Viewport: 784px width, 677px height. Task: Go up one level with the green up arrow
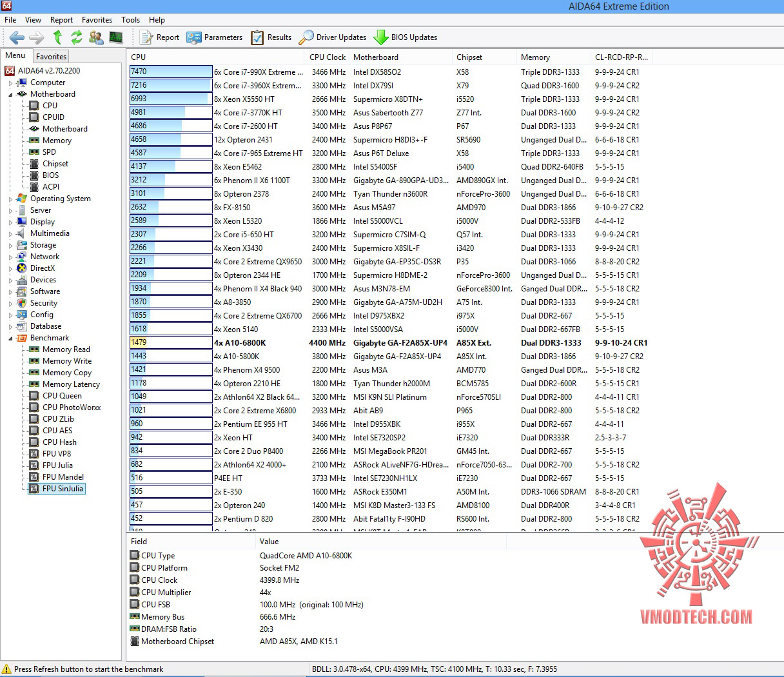tap(57, 37)
